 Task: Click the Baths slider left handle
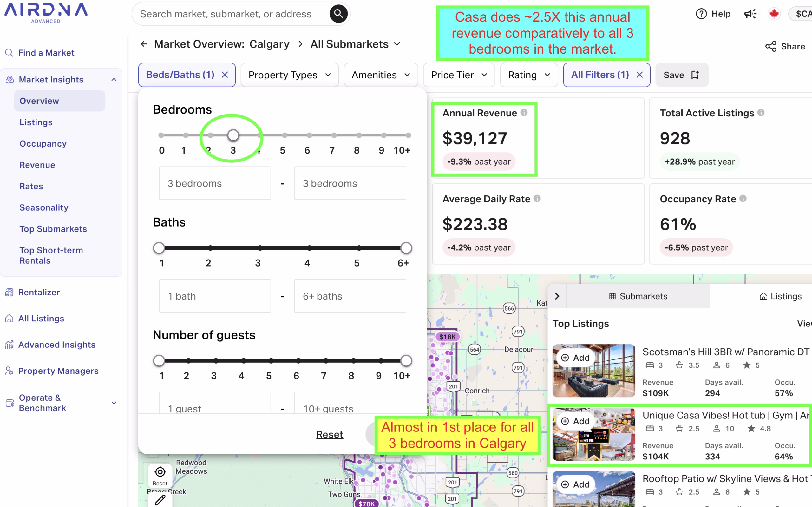[159, 248]
